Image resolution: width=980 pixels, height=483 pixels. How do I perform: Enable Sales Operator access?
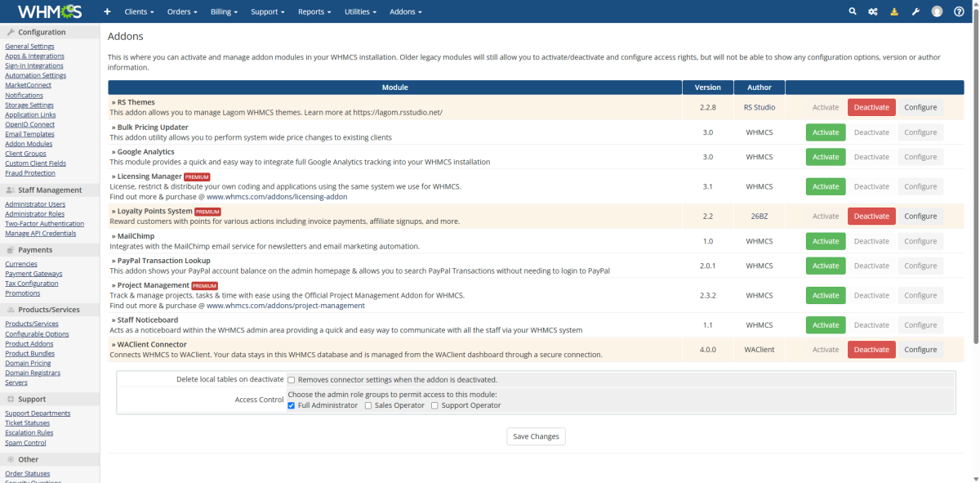pyautogui.click(x=368, y=405)
